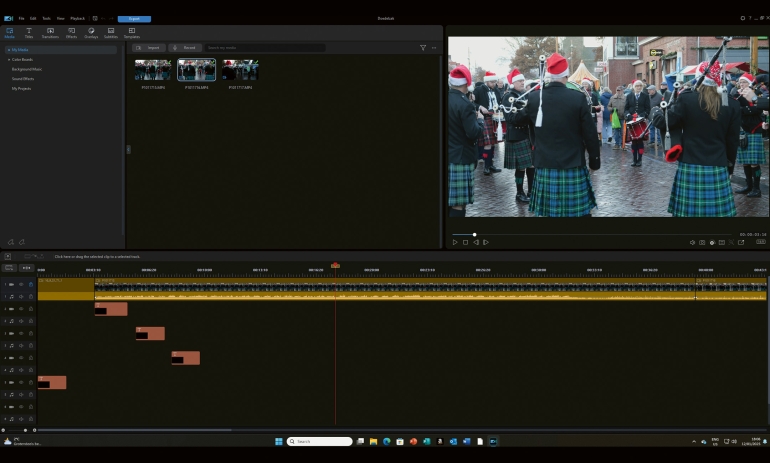The image size is (770, 463).
Task: Select the middle video thumbnail in library
Action: coord(196,70)
